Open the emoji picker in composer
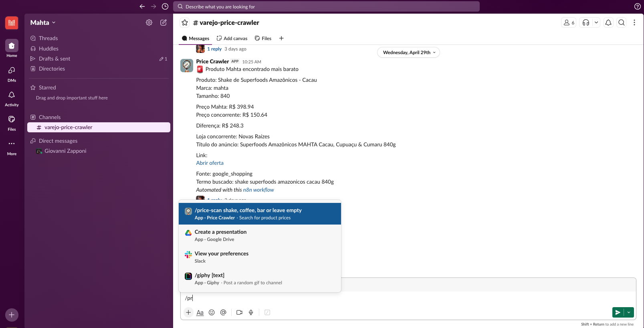 [x=212, y=312]
